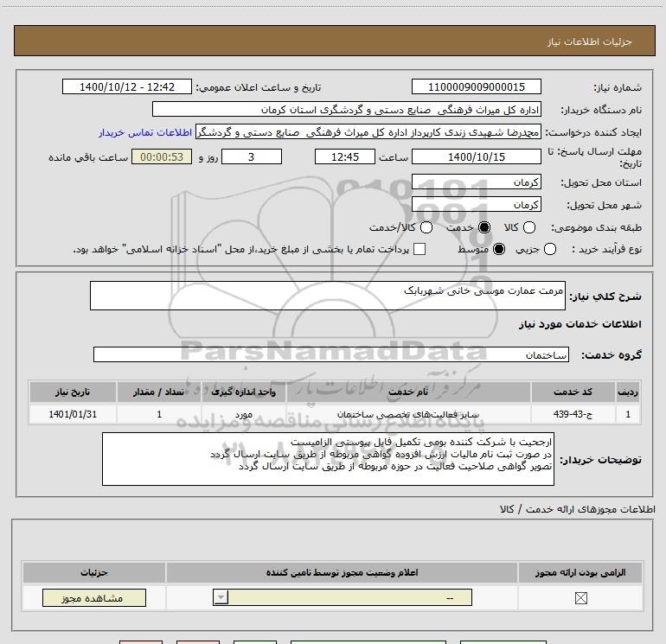Select the کالا/خدمت radio button
Image resolution: width=666 pixels, height=644 pixels.
pos(426,227)
